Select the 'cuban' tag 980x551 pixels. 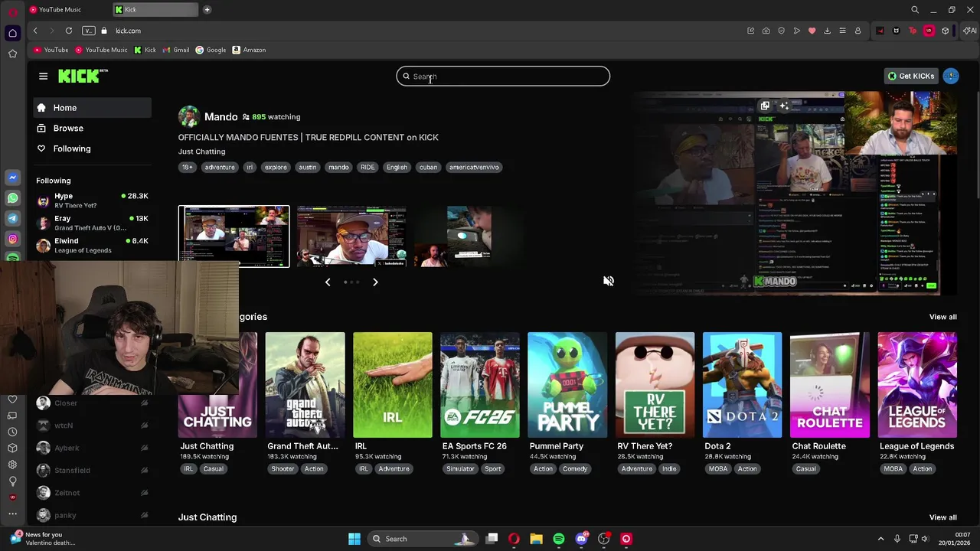click(428, 167)
